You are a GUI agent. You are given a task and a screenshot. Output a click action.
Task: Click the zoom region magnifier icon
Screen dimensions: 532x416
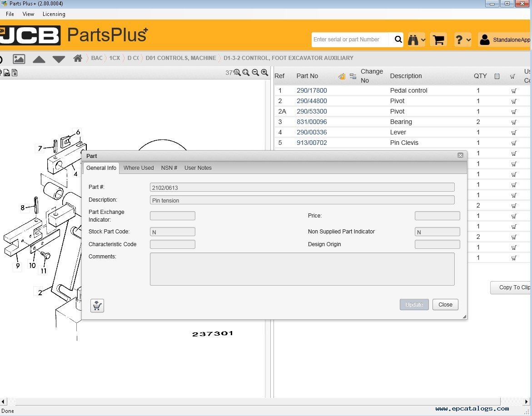(x=237, y=73)
